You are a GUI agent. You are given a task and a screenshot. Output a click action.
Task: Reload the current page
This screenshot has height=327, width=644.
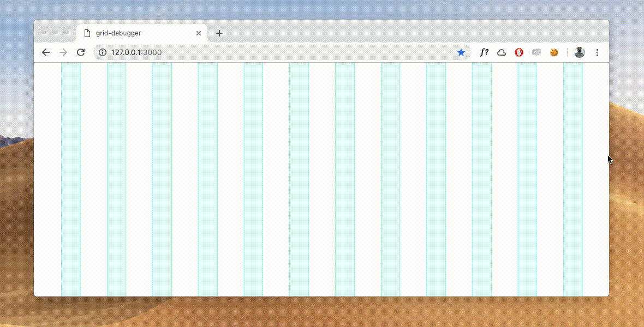pos(81,52)
